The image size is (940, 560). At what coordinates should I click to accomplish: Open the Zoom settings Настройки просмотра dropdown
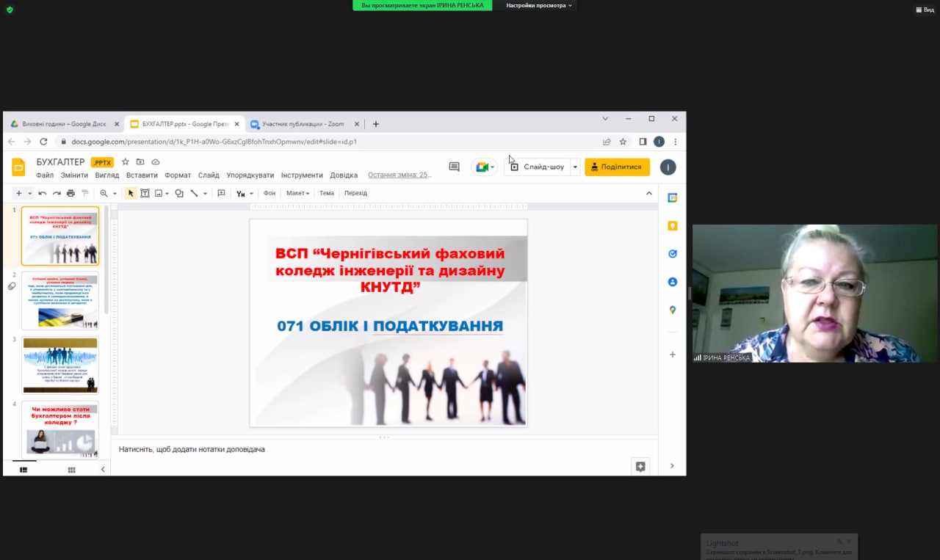(539, 5)
